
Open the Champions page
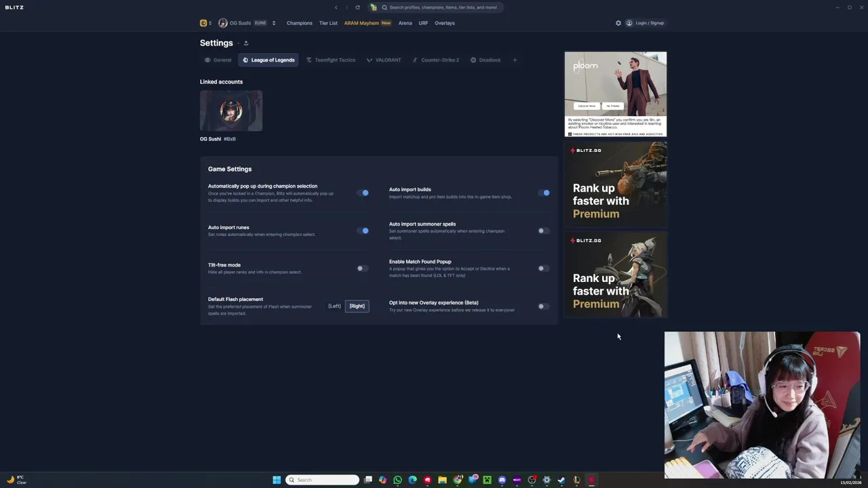299,23
